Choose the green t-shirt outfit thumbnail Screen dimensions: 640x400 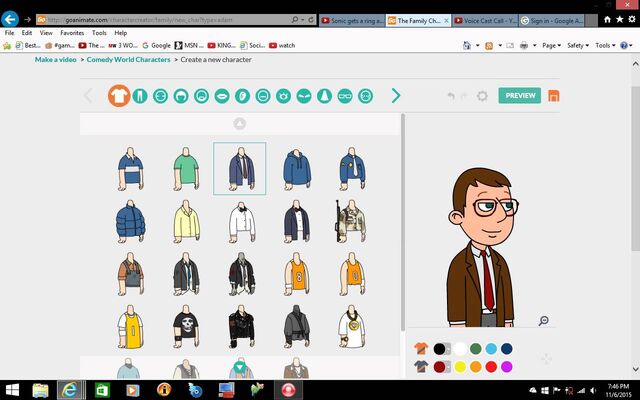tap(186, 169)
